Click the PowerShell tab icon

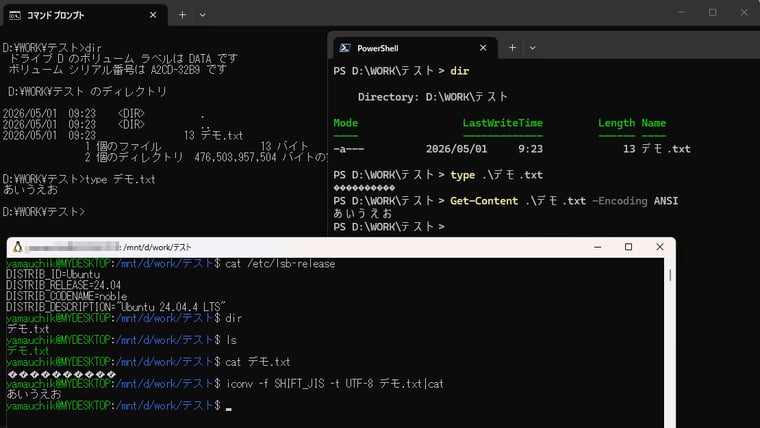345,48
